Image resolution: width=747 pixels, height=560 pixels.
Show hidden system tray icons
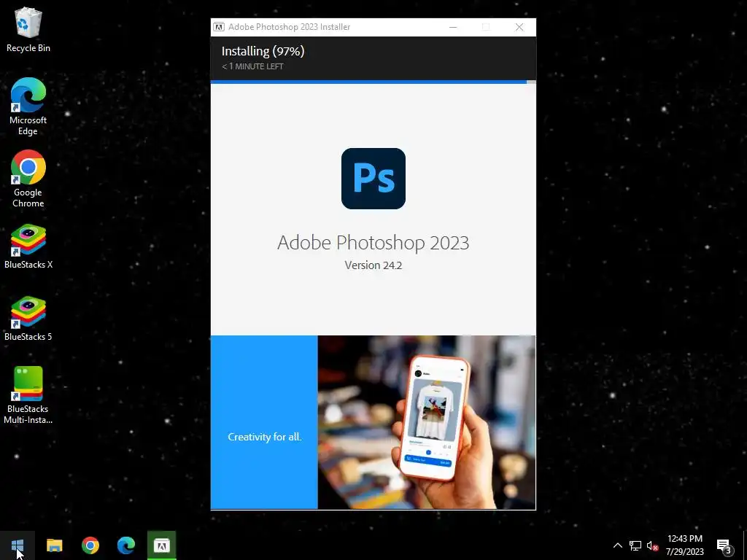coord(617,545)
